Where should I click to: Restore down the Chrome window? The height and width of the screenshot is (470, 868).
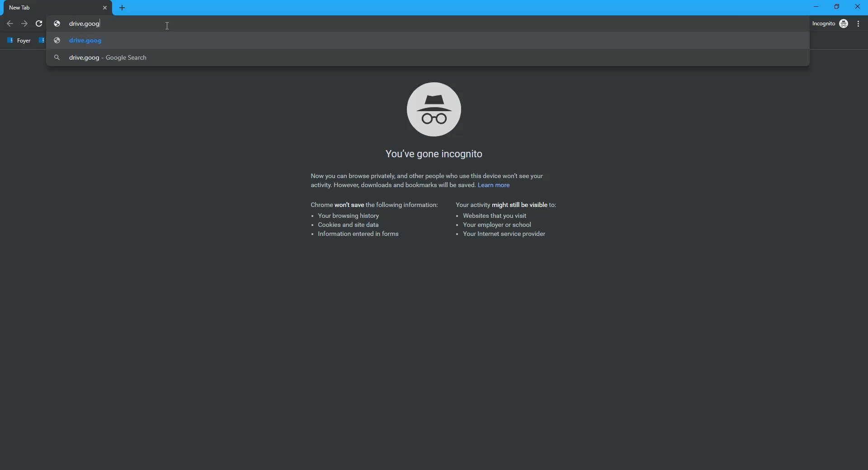(837, 7)
